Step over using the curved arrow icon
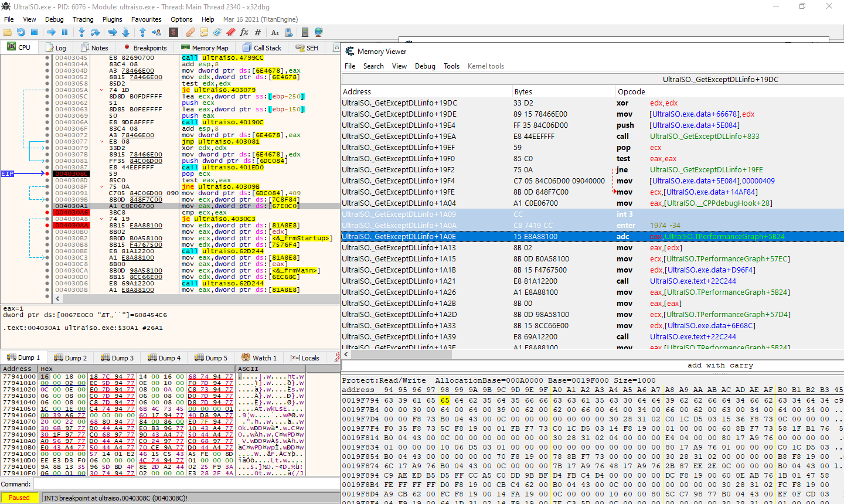The height and width of the screenshot is (504, 844). tap(95, 32)
